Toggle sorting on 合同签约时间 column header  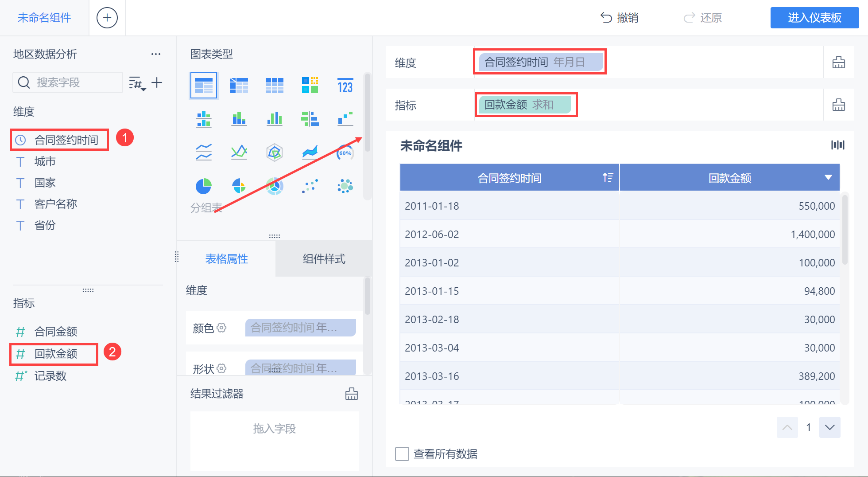tap(608, 178)
